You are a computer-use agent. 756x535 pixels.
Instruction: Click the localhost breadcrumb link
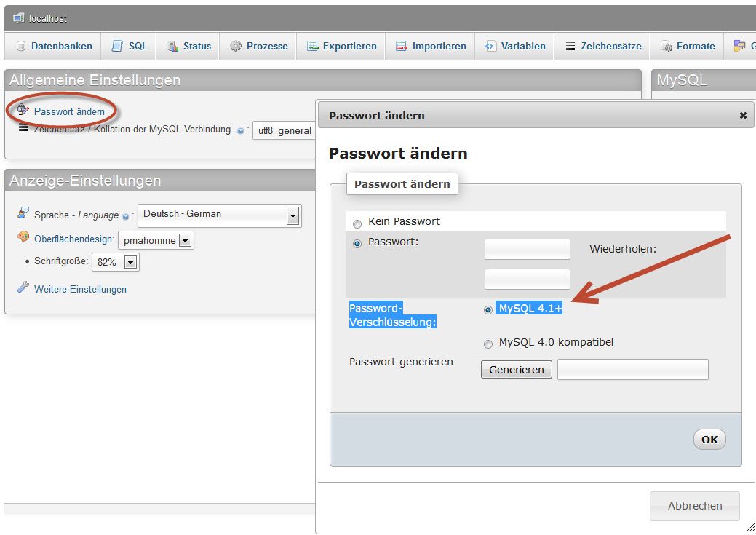pos(48,18)
